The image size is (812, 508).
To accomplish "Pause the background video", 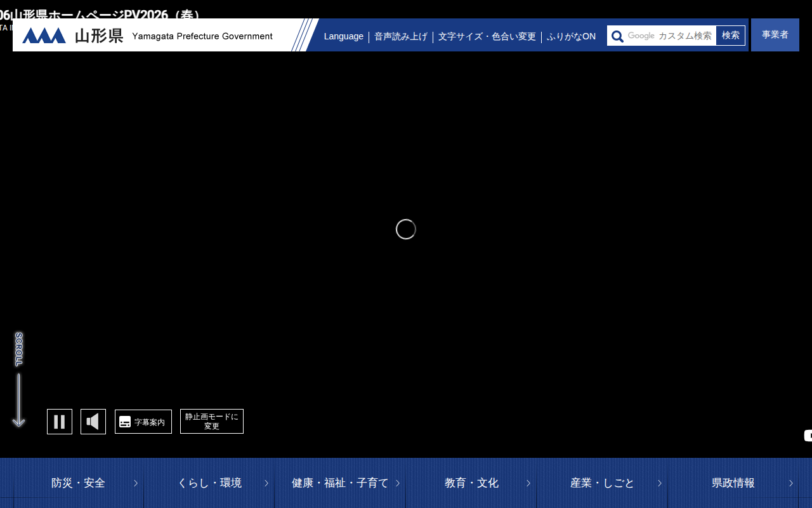I will pyautogui.click(x=60, y=422).
